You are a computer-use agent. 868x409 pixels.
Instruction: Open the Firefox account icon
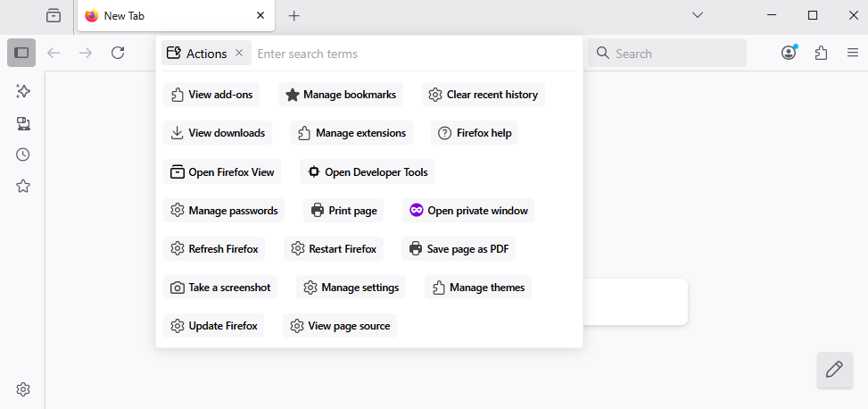pyautogui.click(x=789, y=54)
